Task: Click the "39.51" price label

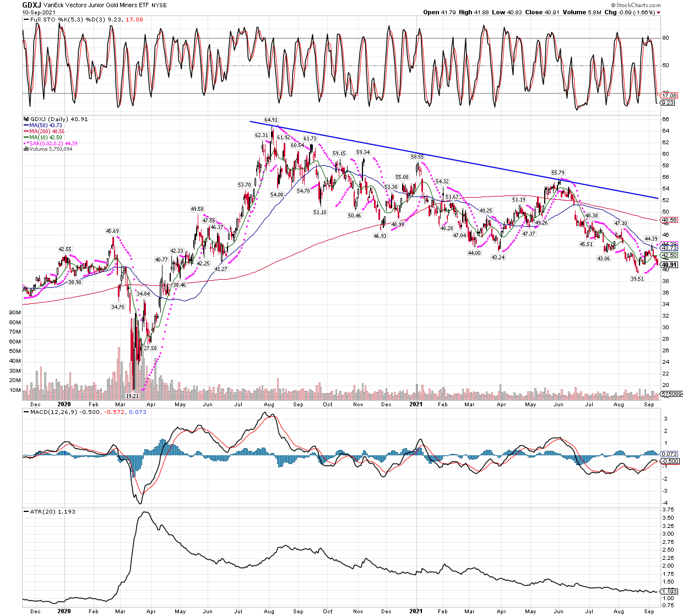Action: pyautogui.click(x=637, y=279)
